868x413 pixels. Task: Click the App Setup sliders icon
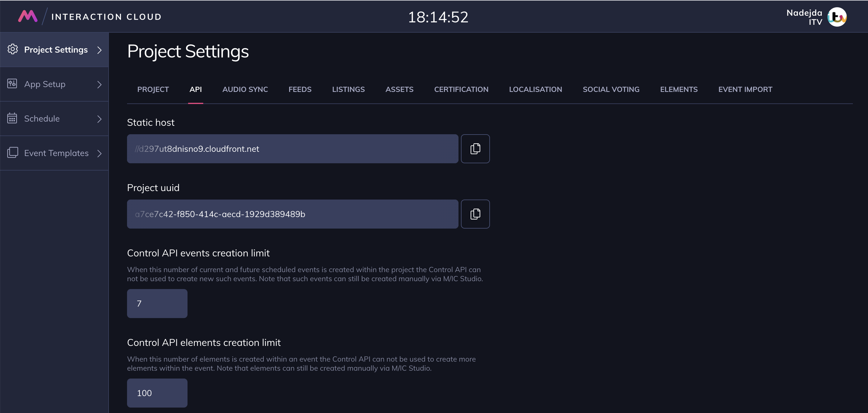[12, 83]
